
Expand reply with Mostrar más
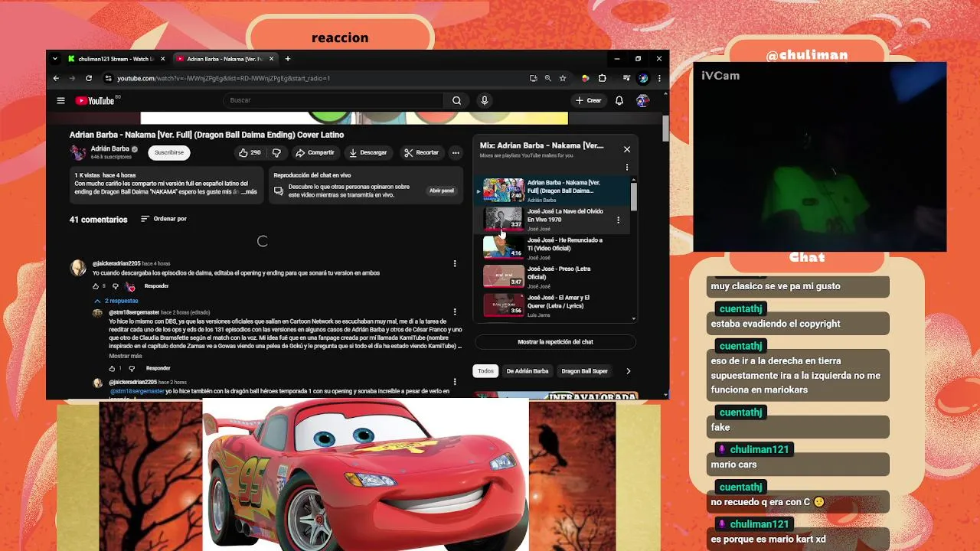[x=126, y=356]
